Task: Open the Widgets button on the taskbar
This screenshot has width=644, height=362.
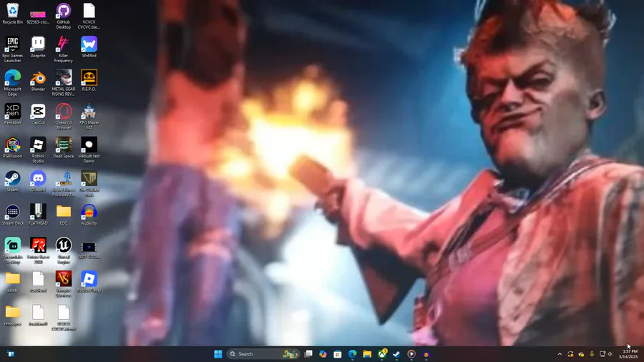Action: tap(11, 354)
